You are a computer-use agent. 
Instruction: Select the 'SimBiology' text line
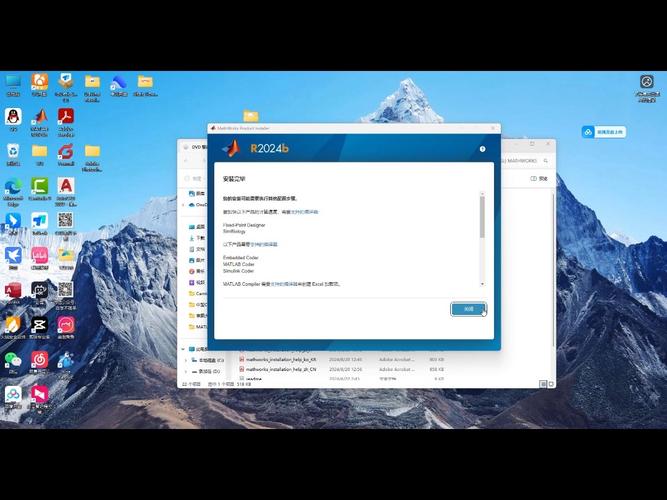[234, 231]
